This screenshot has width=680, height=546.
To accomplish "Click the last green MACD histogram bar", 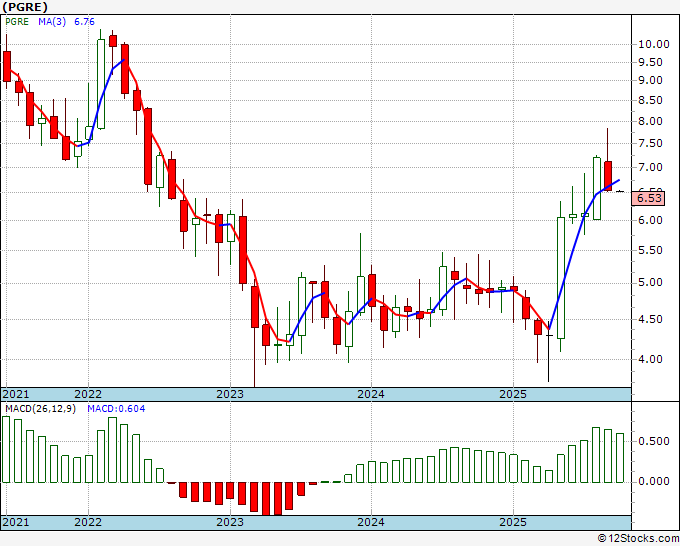I will click(x=620, y=458).
